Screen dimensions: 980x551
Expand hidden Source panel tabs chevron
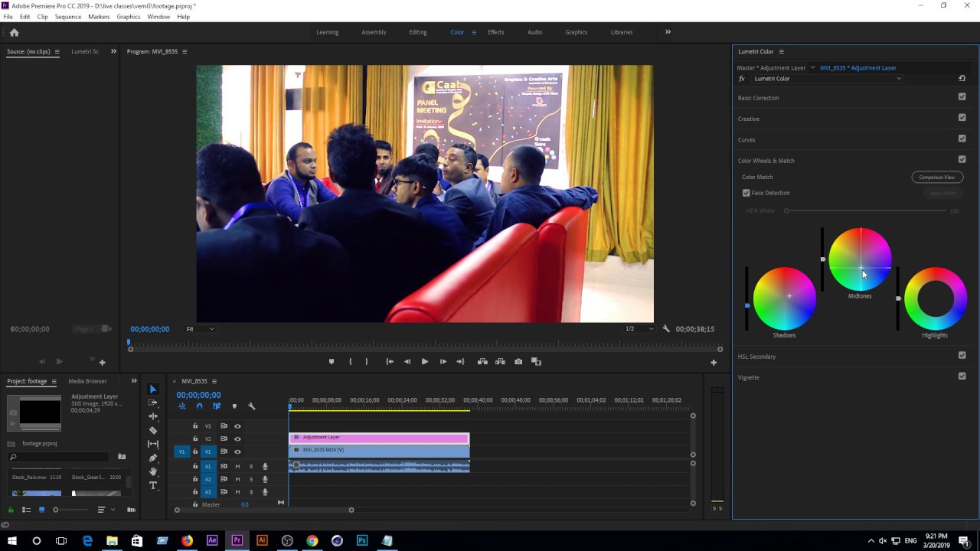coord(113,51)
